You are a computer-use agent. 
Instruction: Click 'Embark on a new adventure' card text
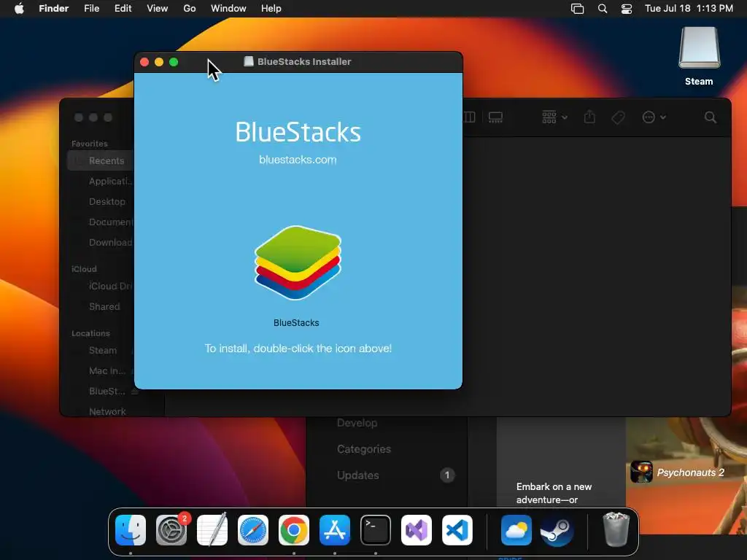554,494
